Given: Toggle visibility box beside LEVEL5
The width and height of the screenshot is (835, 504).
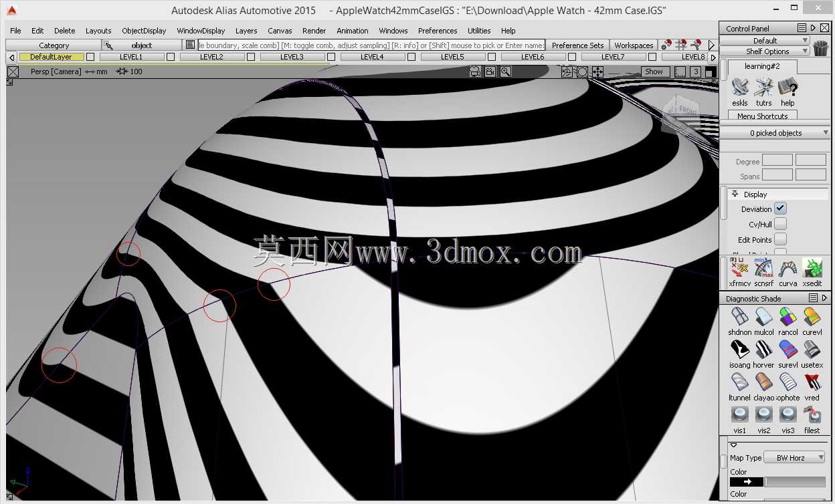Looking at the screenshot, I should tap(492, 57).
